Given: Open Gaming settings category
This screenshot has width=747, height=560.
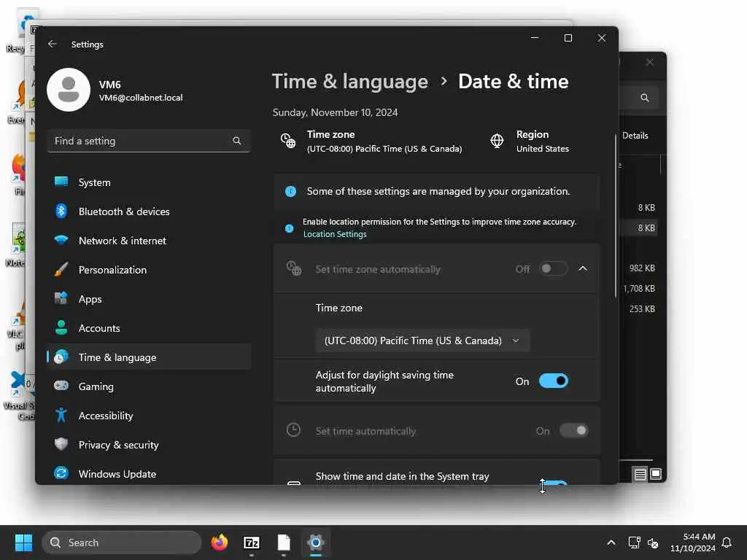Looking at the screenshot, I should point(149,386).
